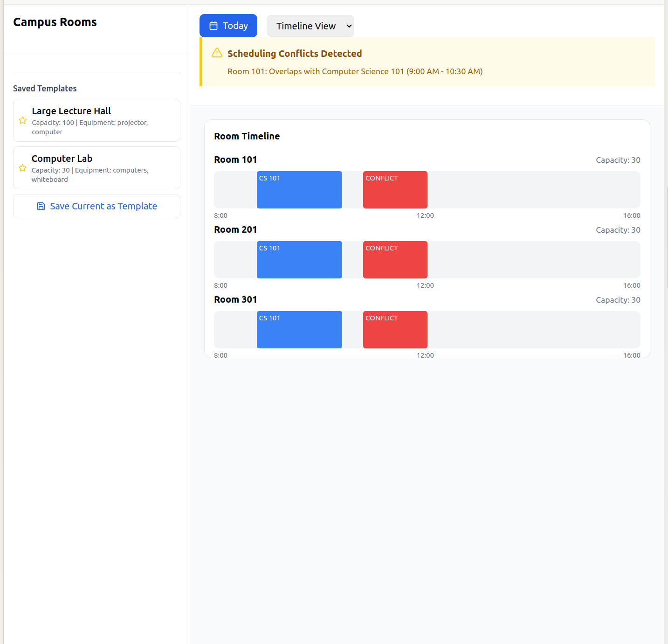Screen dimensions: 668x644
Task: Click the Room 301 heading
Action: 235,299
